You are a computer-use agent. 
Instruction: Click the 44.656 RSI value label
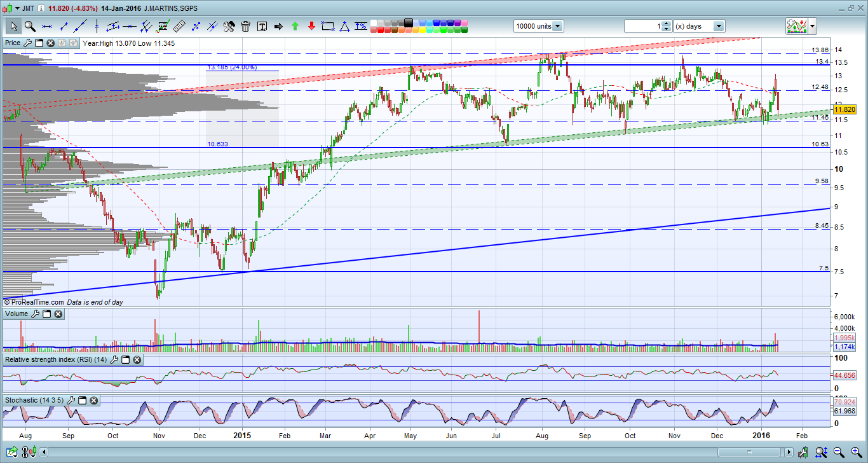pos(844,376)
